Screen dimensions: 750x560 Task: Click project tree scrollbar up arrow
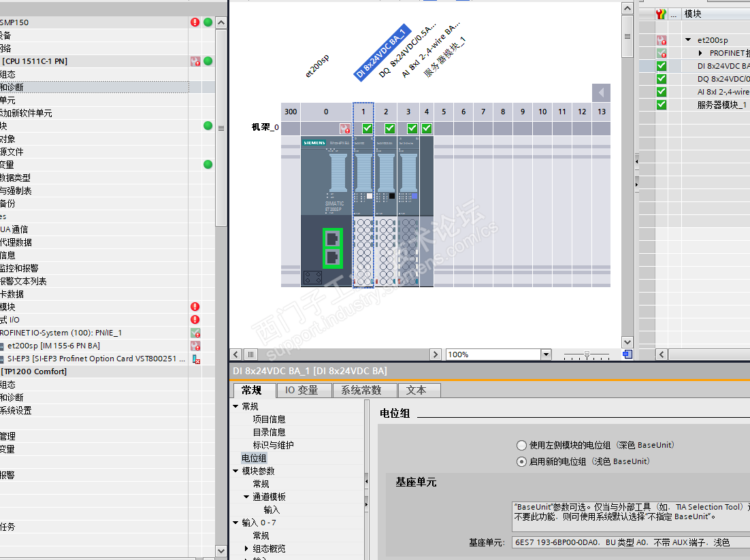click(221, 22)
